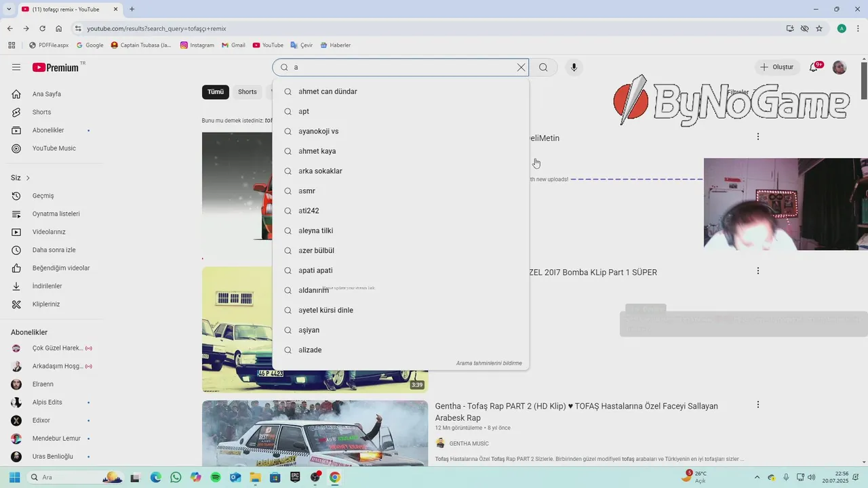The height and width of the screenshot is (488, 868).
Task: Choose suggestion aleyna tilki
Action: click(x=401, y=230)
